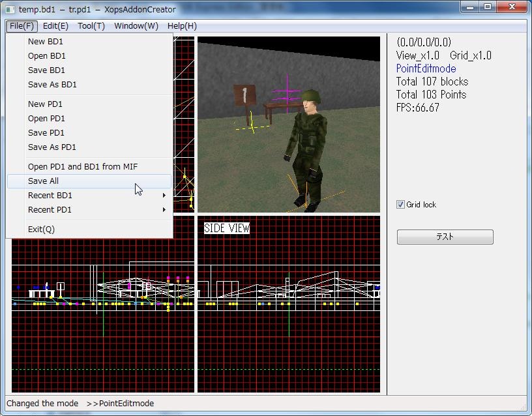Click the SIDE VIEW label
The height and width of the screenshot is (416, 532).
(227, 228)
